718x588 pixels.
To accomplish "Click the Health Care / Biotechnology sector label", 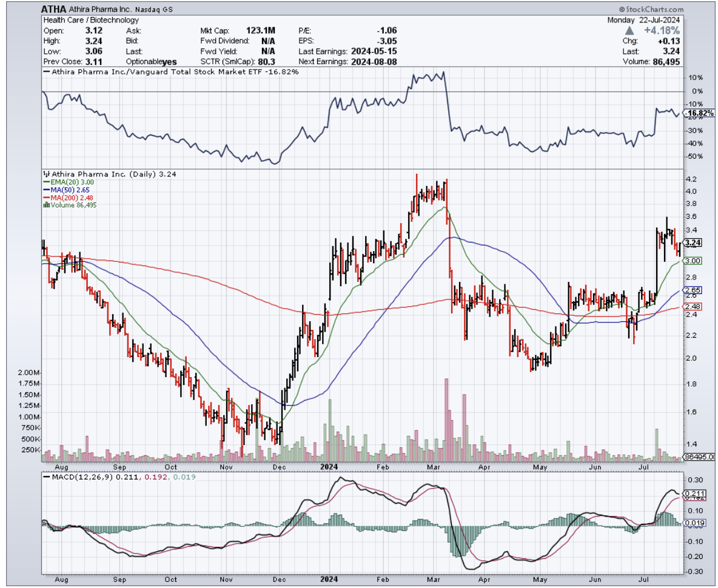I will pyautogui.click(x=82, y=19).
